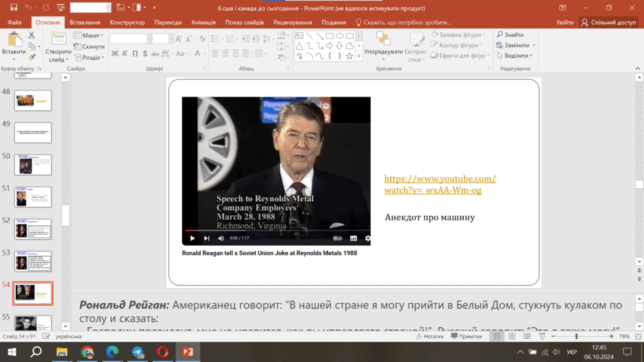The height and width of the screenshot is (362, 644).
Task: Toggle Underline (П) formatting
Action: [x=135, y=53]
